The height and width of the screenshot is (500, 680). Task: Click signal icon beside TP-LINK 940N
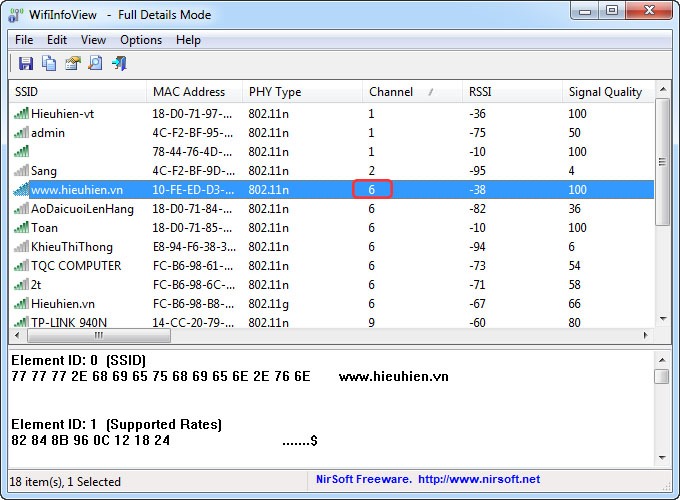pos(21,323)
